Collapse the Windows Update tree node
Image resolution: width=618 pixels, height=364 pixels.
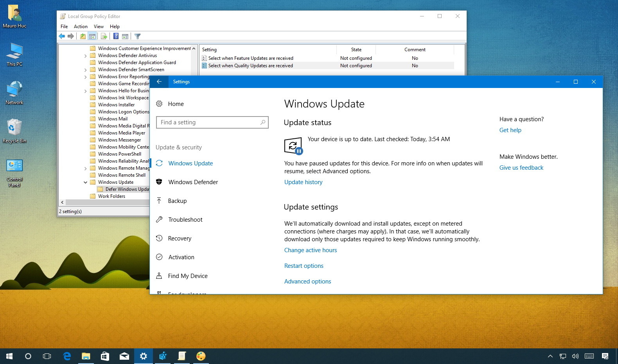[x=86, y=183]
